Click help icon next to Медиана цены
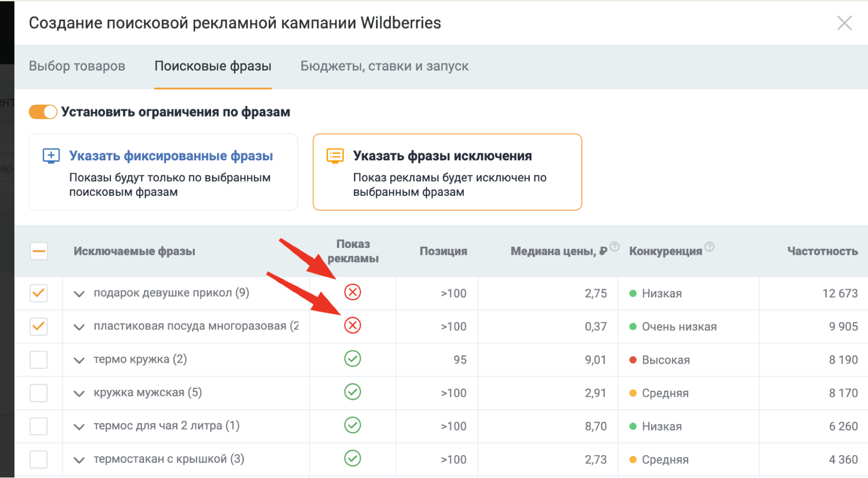The width and height of the screenshot is (868, 478). point(614,247)
